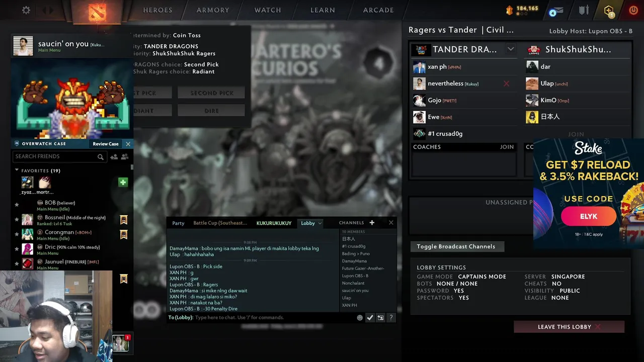644x362 pixels.
Task: Select player #1 crusad0g
Action: (464, 134)
